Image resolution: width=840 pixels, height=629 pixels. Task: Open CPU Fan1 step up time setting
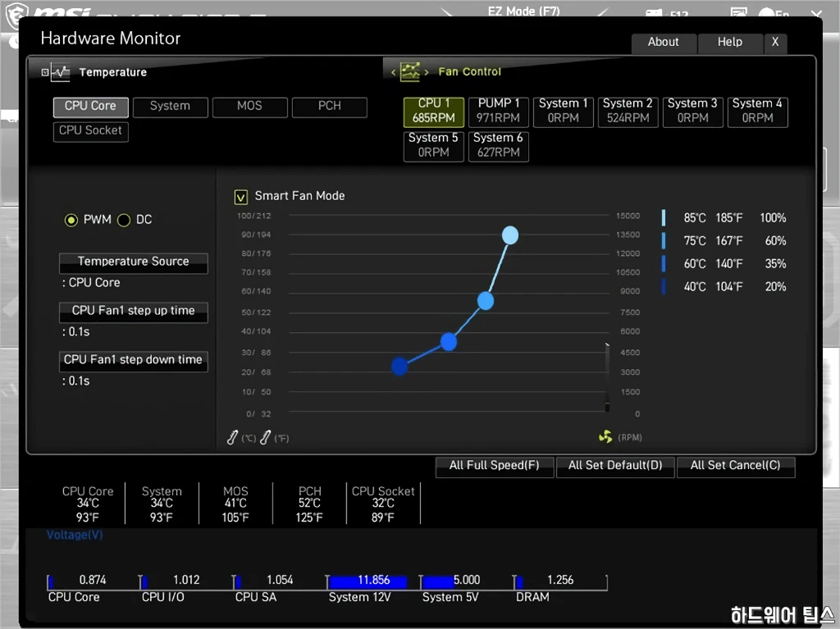click(x=134, y=312)
